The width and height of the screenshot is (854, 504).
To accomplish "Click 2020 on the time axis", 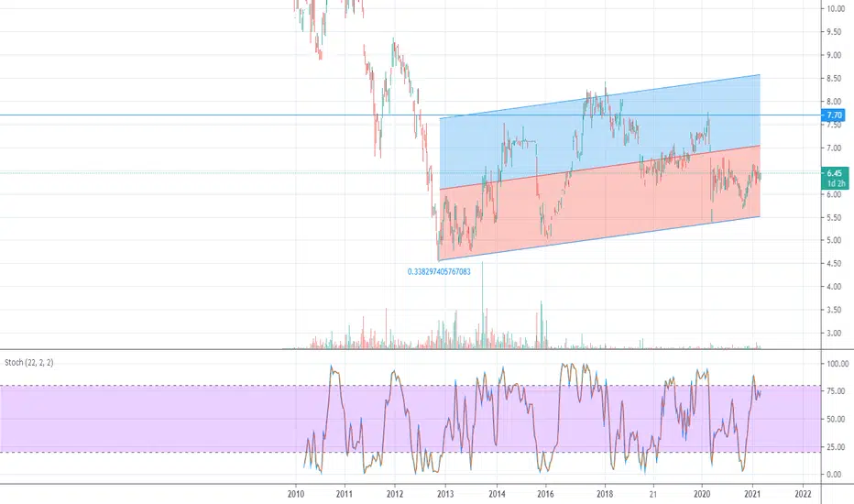I will [x=702, y=494].
